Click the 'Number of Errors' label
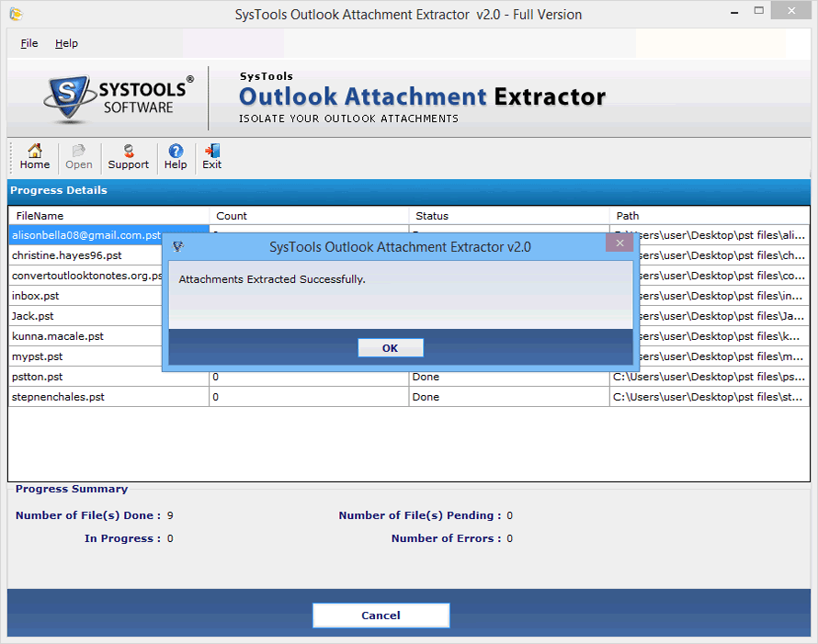 (446, 538)
